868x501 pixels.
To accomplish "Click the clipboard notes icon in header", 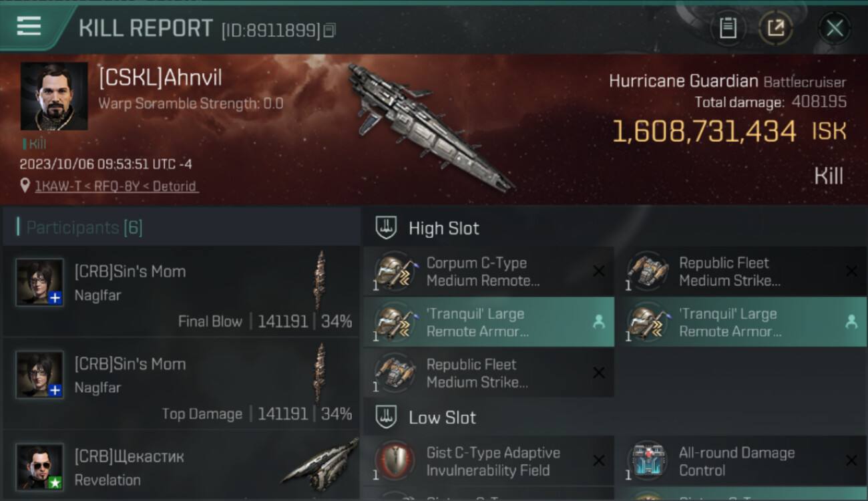I will (728, 28).
